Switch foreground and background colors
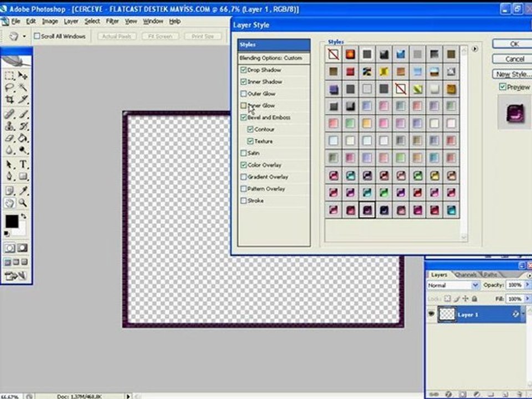 (23, 216)
